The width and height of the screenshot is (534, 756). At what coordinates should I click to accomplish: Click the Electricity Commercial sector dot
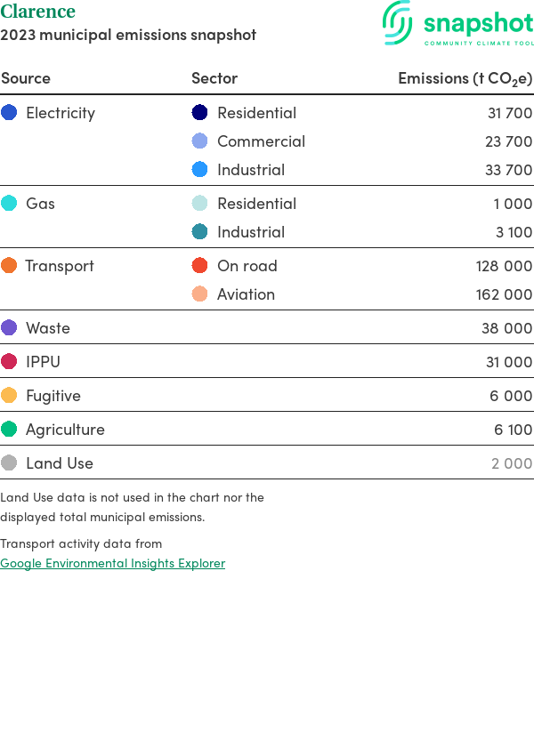[x=200, y=141]
